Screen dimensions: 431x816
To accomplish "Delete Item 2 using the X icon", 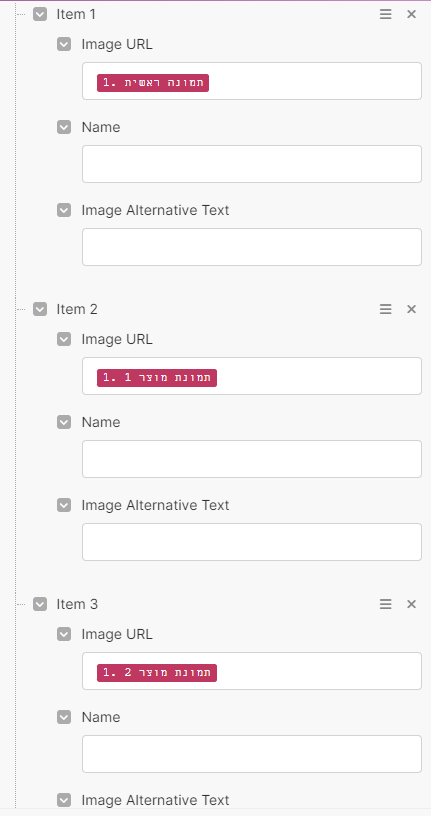I will click(411, 309).
